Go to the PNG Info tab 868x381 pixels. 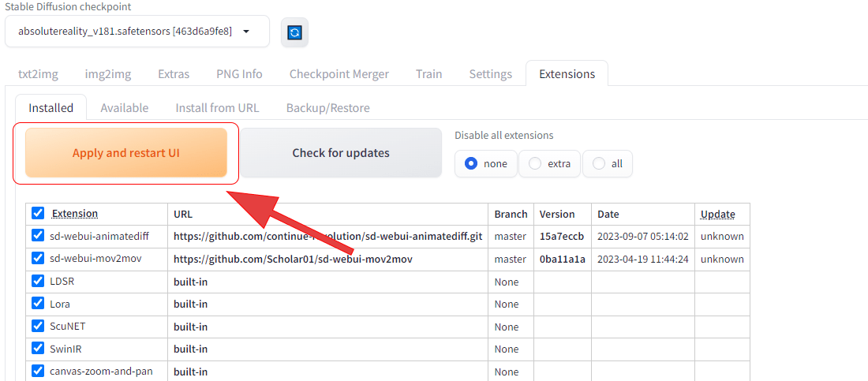(239, 74)
